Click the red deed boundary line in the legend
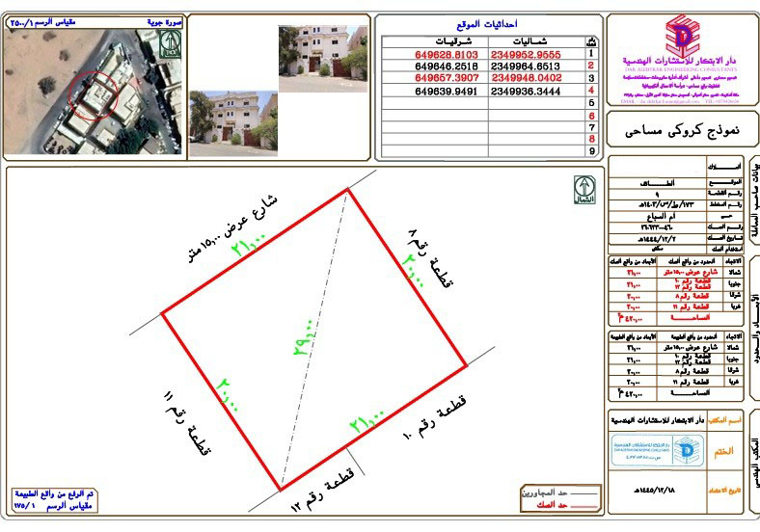Screen dimensions: 760x532 pos(557,505)
